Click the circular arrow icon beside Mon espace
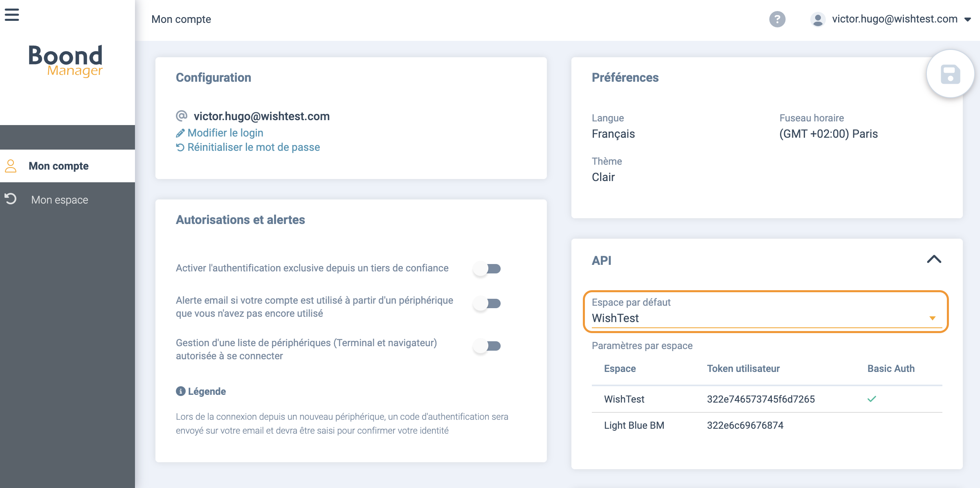 pos(11,199)
